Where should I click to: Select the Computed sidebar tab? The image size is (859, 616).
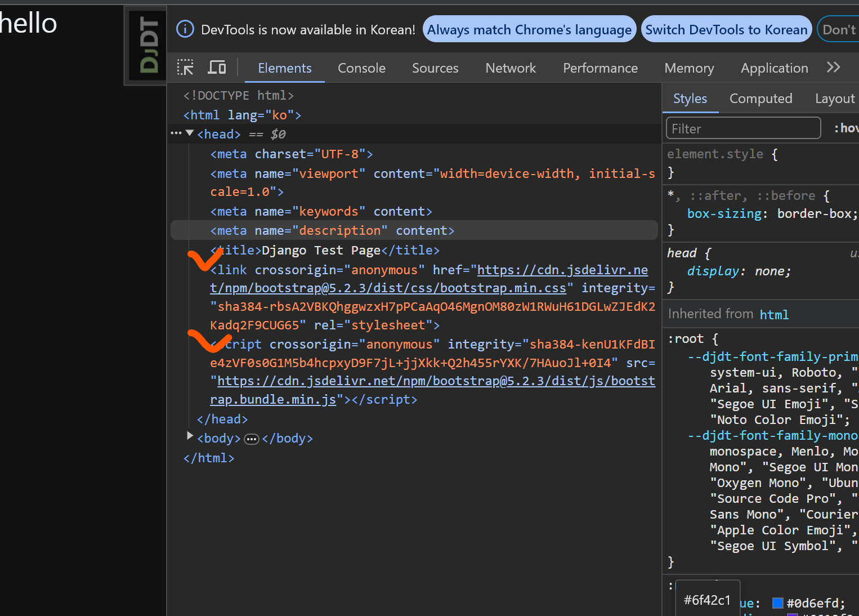(761, 99)
